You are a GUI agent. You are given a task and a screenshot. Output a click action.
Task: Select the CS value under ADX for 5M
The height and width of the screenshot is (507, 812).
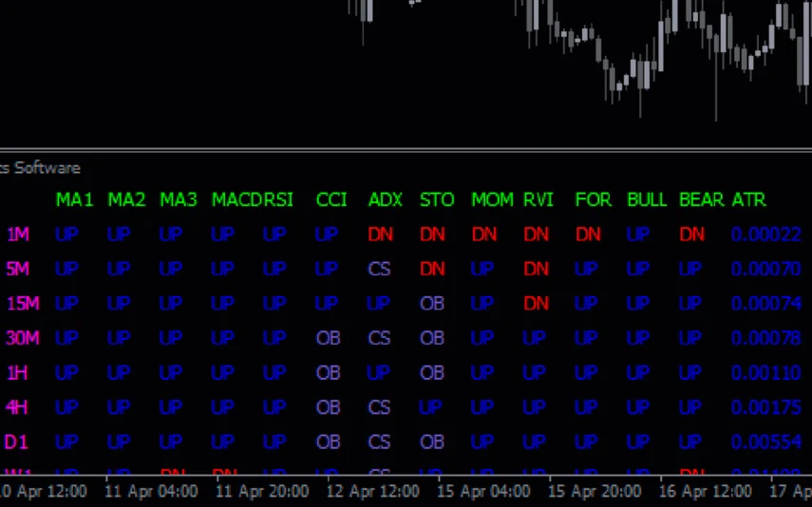pos(380,269)
